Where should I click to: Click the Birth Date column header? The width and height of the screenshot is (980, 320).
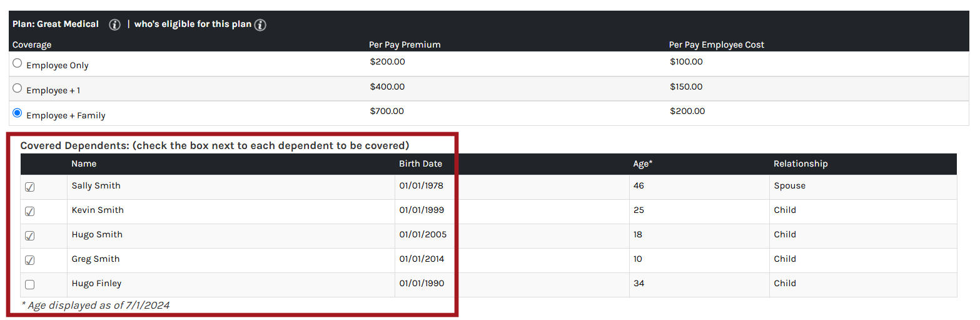point(421,164)
